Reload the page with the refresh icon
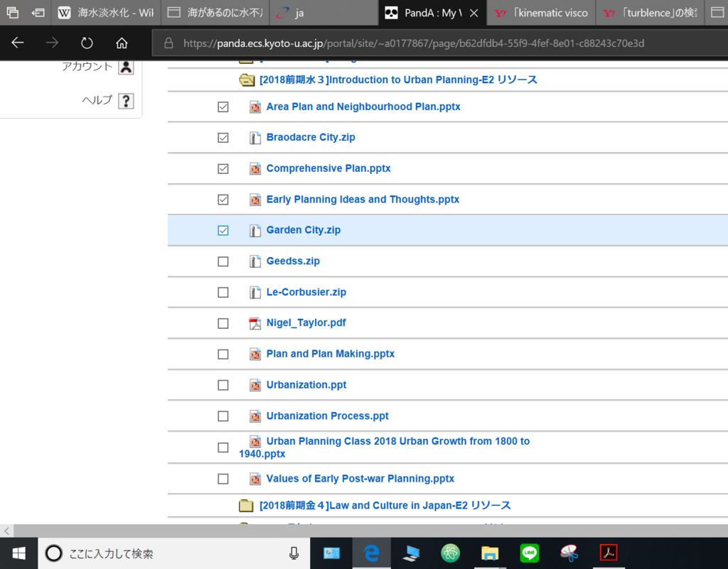The width and height of the screenshot is (728, 569). (87, 43)
